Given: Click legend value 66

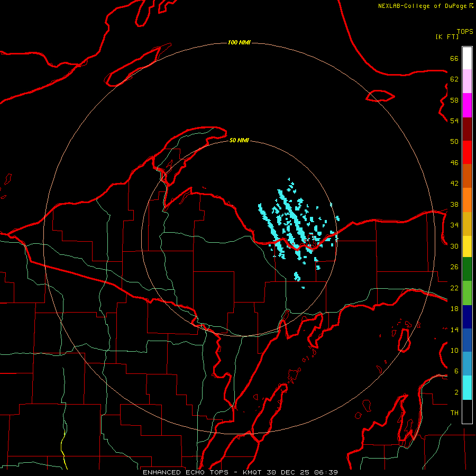Looking at the screenshot, I should [454, 58].
